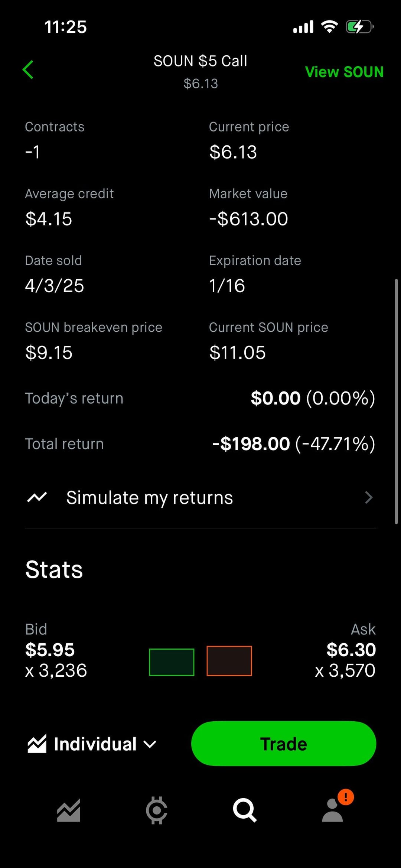Click the vertical scrollbar on right edge

pyautogui.click(x=396, y=401)
